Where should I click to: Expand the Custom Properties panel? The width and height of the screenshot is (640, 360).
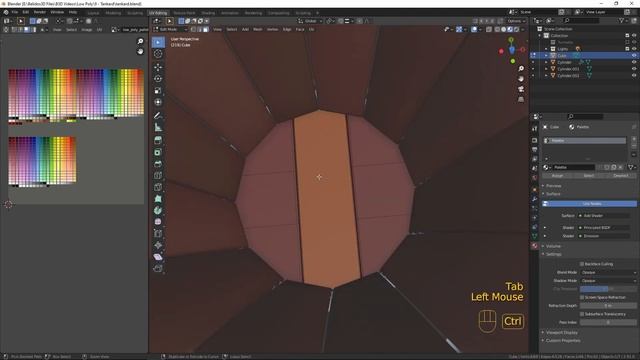pos(562,340)
